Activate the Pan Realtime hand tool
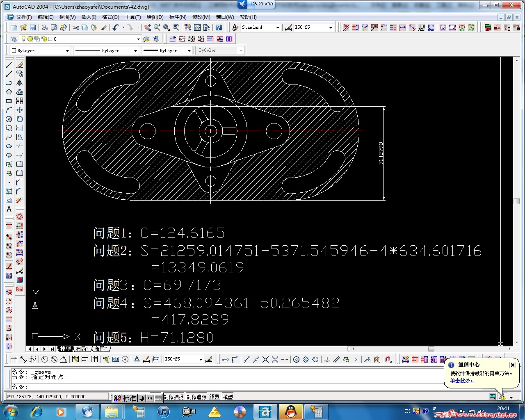The height and width of the screenshot is (420, 525). point(148,27)
